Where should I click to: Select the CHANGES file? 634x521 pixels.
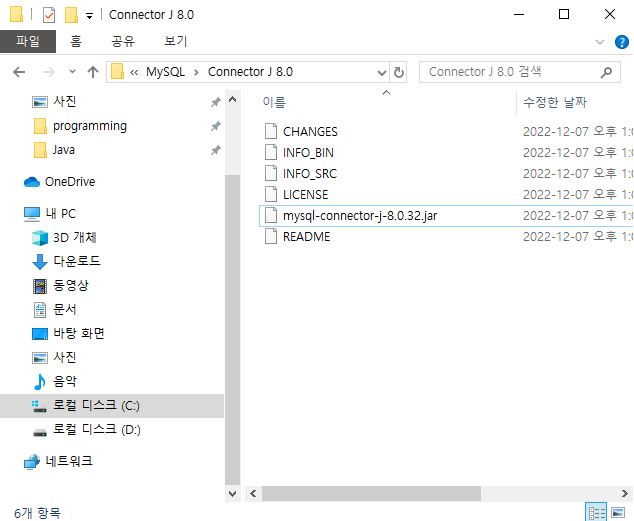tap(310, 132)
